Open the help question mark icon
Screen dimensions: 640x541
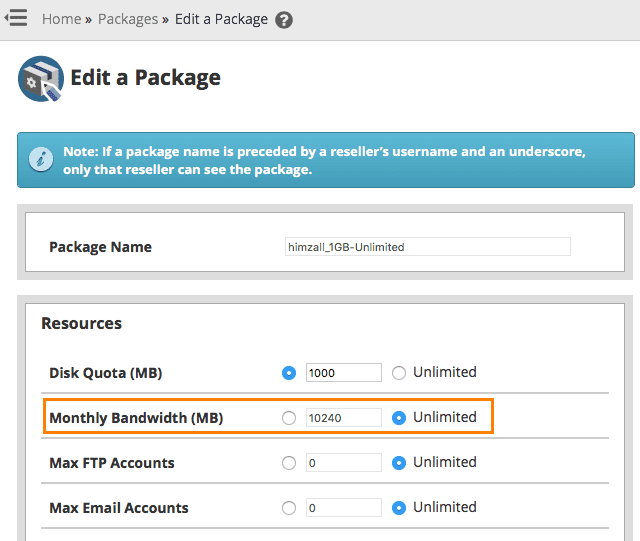(x=284, y=20)
